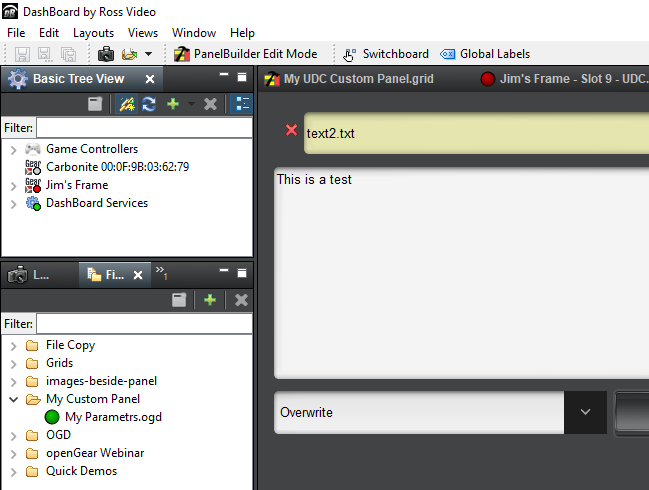Collapse the My Custom Panel folder

(13, 399)
